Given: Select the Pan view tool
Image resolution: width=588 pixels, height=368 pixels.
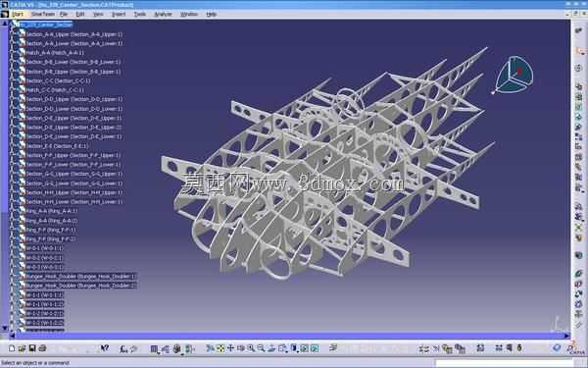Looking at the screenshot, I should click(x=230, y=348).
